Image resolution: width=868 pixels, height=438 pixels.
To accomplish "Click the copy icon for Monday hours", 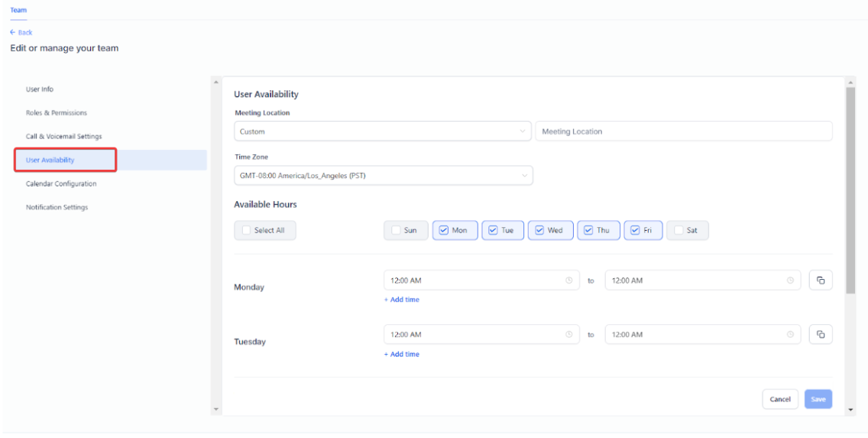I will coord(821,281).
